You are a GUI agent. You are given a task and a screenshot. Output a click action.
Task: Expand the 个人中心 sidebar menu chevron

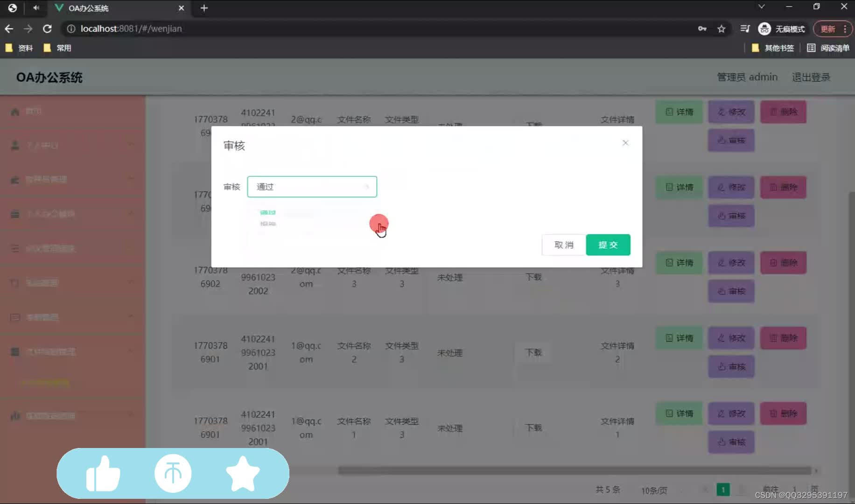(131, 144)
